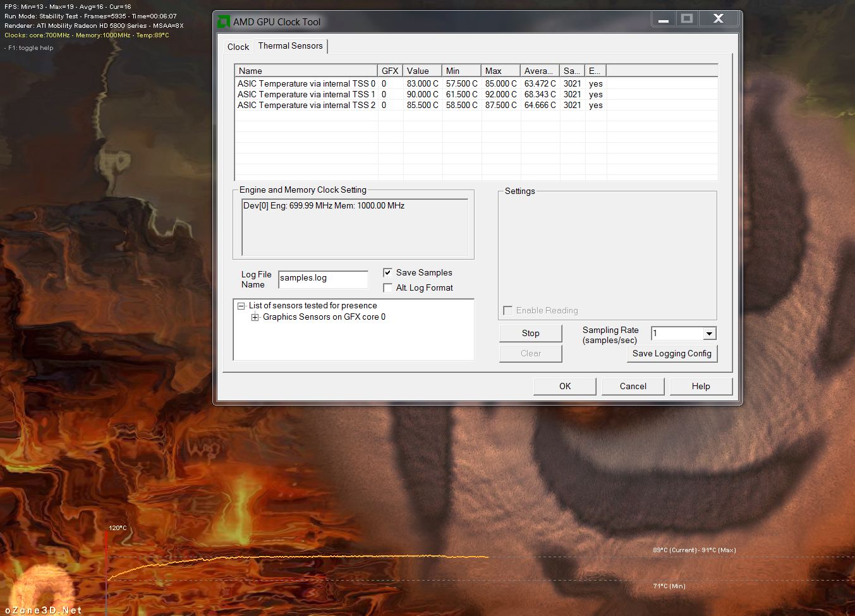
Task: Click the Value column header
Action: [x=422, y=71]
